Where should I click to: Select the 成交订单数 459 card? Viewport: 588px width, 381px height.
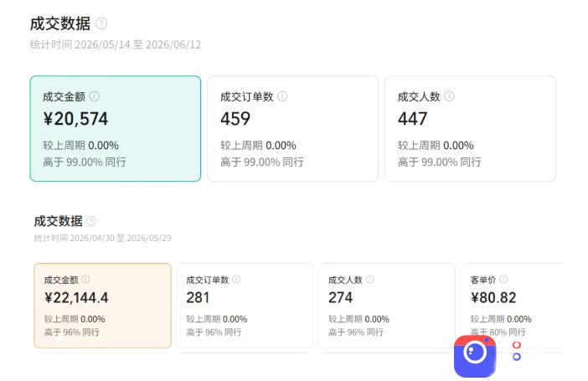coord(293,129)
